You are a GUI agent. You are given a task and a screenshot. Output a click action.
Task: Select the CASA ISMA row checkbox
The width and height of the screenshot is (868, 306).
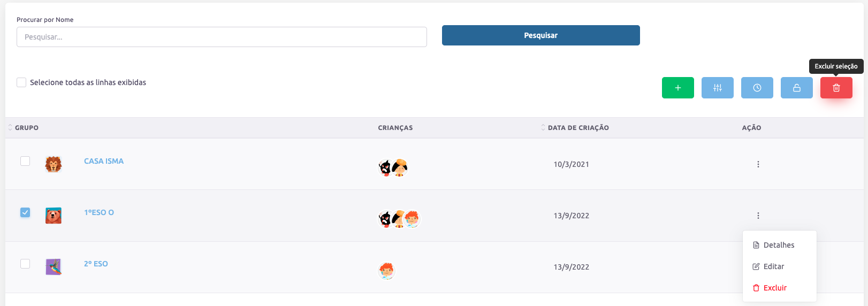pos(25,161)
